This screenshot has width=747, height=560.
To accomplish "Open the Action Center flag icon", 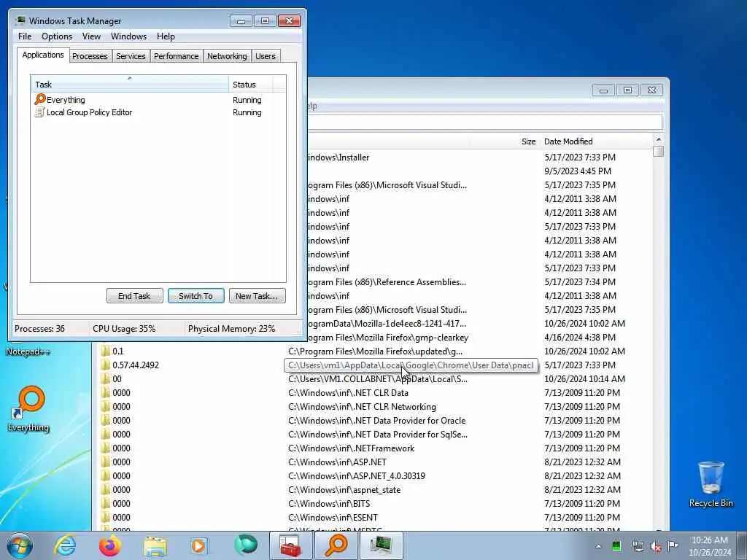I will coord(673,545).
